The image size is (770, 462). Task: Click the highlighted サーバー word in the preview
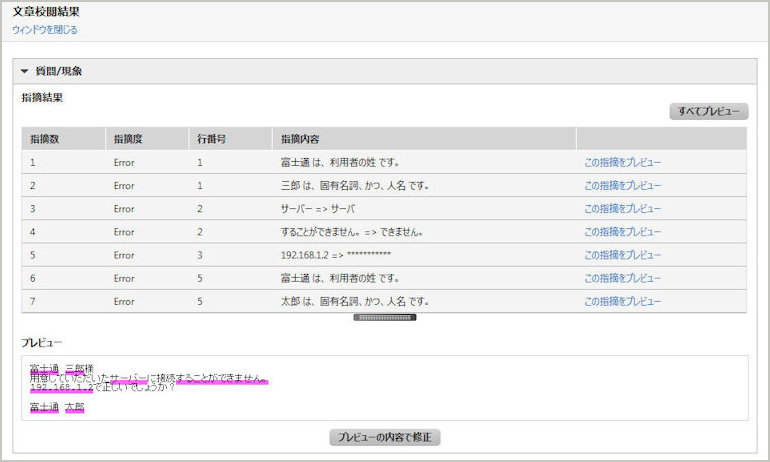click(x=128, y=378)
